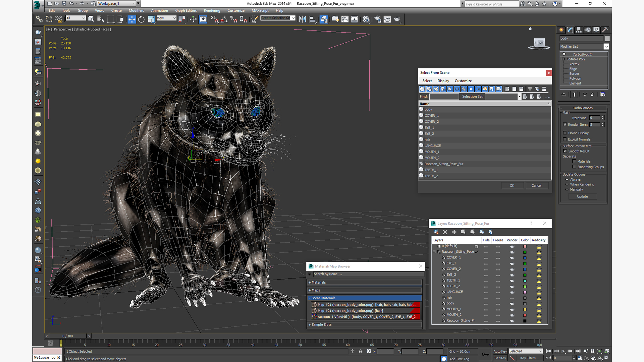
Task: Toggle the Angle Snap tool
Action: click(224, 19)
